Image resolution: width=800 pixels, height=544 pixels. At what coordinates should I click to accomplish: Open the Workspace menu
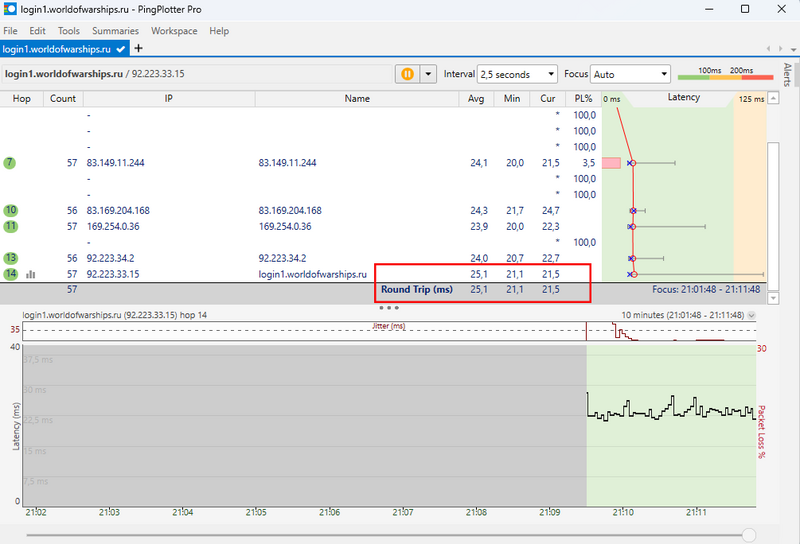point(174,31)
